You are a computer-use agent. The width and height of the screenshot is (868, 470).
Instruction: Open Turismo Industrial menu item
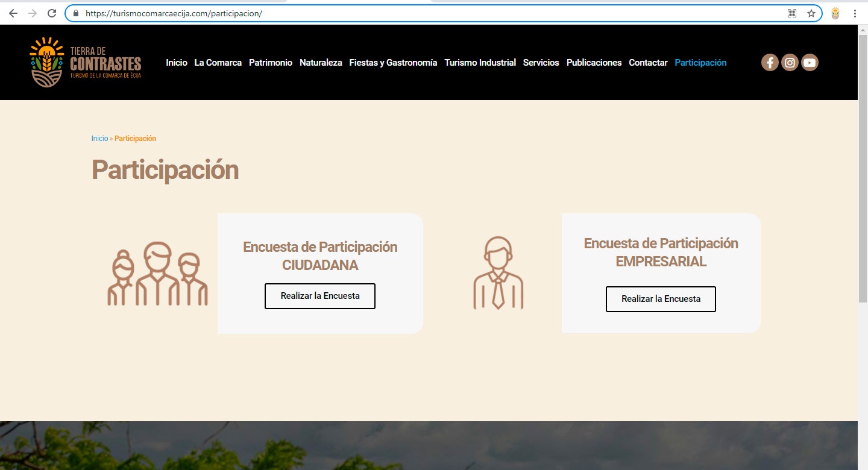click(480, 63)
